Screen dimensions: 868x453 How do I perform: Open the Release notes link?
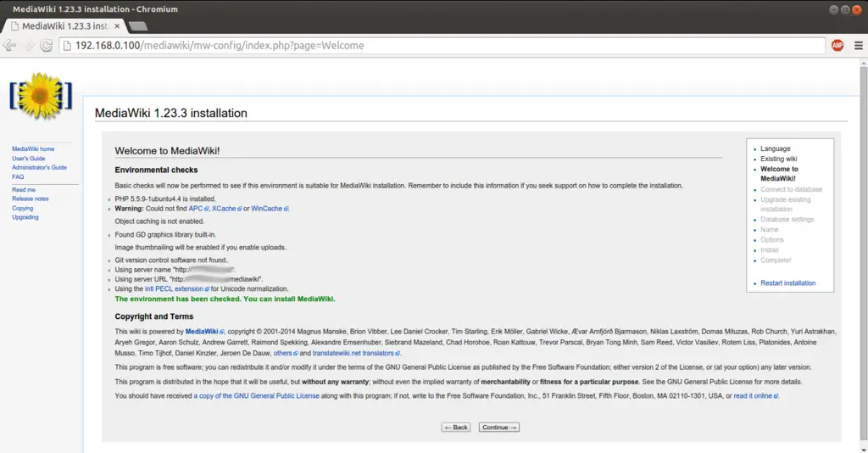[31, 199]
